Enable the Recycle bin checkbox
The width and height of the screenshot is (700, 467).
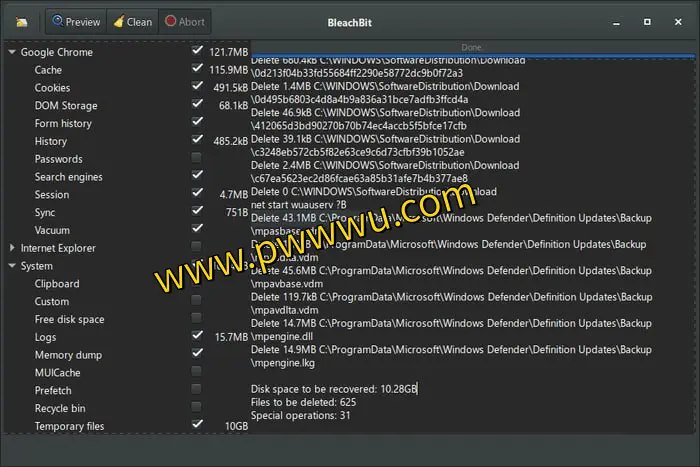pyautogui.click(x=196, y=406)
